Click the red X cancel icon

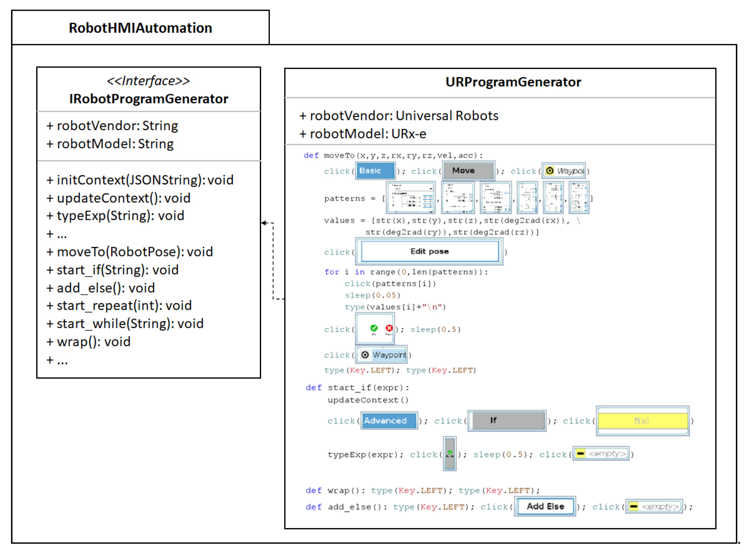(389, 328)
